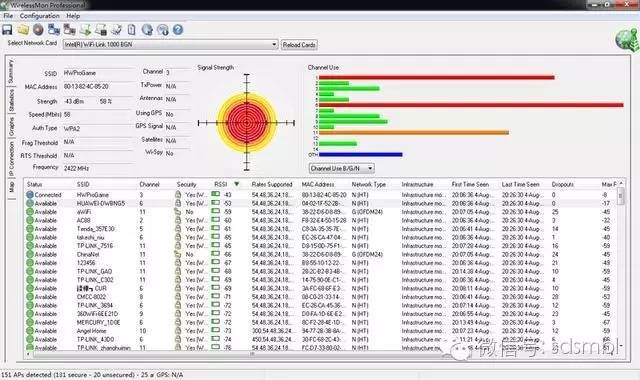Switch to the Summary side tab
This screenshot has width=640, height=380.
click(11, 71)
